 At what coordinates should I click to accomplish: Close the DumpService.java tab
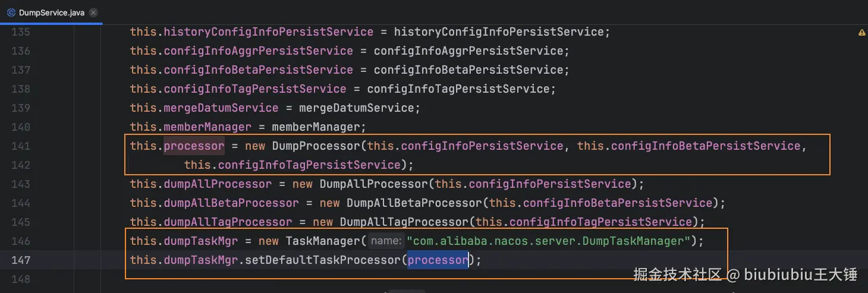(94, 12)
